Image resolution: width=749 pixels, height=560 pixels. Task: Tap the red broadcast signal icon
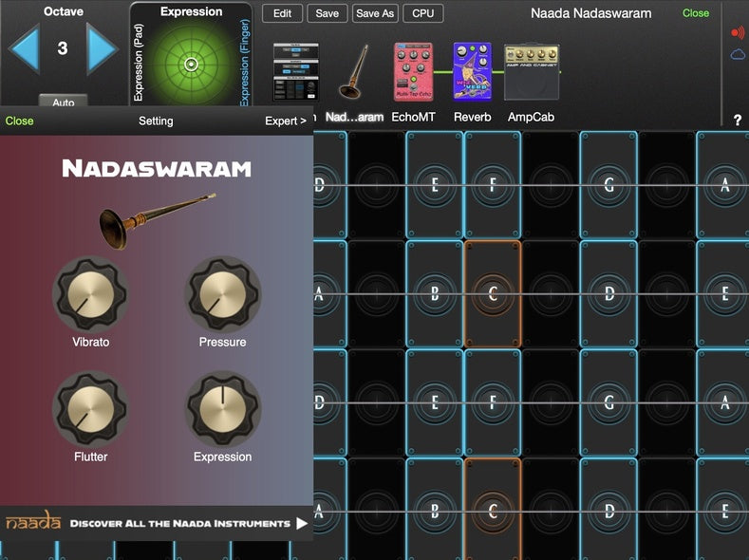coord(738,32)
